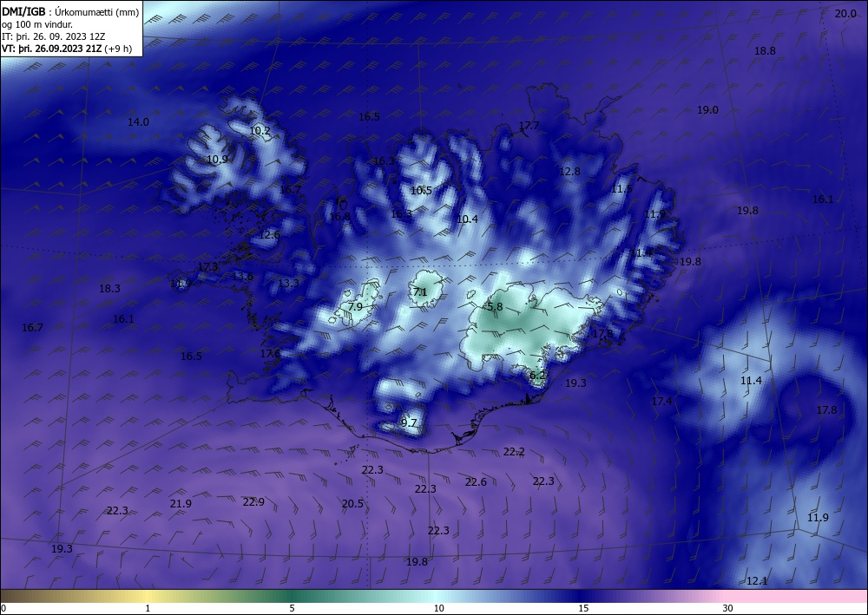Click the 10 label on the color scale

[438, 609]
